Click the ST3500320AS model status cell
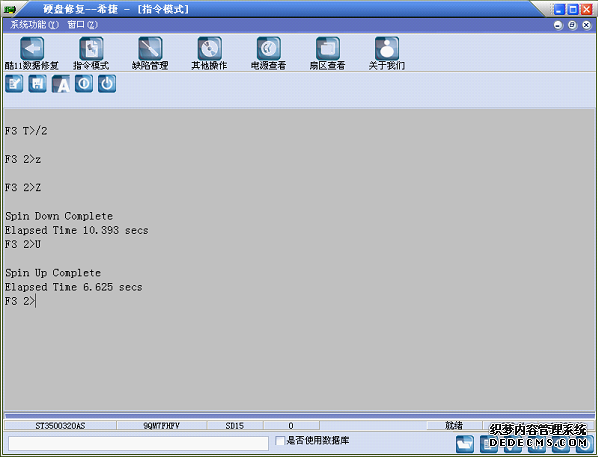Screen dimensions: 598x457 point(60,426)
